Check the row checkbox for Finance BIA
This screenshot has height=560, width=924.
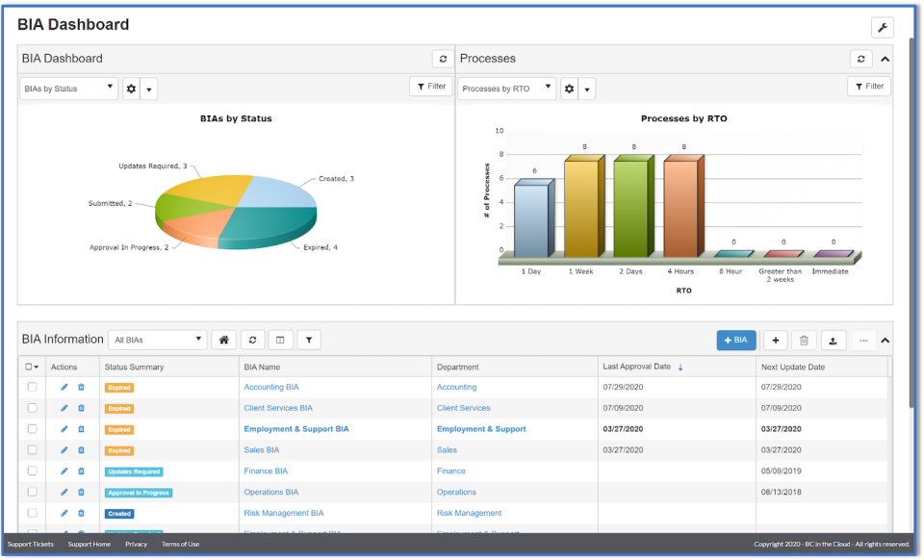pyautogui.click(x=31, y=471)
